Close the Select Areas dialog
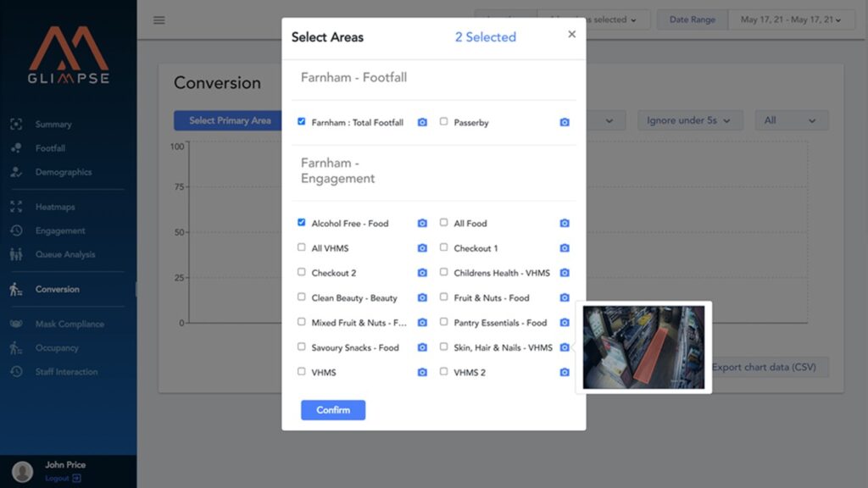This screenshot has height=488, width=868. (x=571, y=35)
